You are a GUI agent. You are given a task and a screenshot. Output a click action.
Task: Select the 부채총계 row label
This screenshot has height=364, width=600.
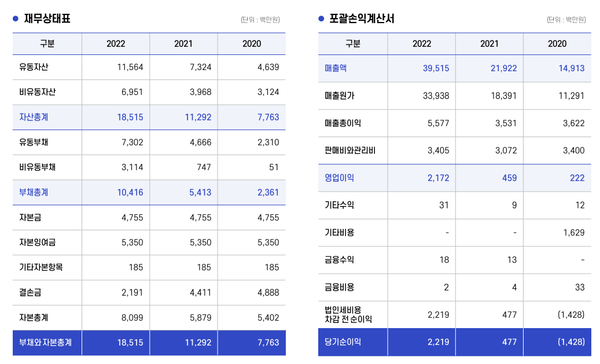click(34, 192)
